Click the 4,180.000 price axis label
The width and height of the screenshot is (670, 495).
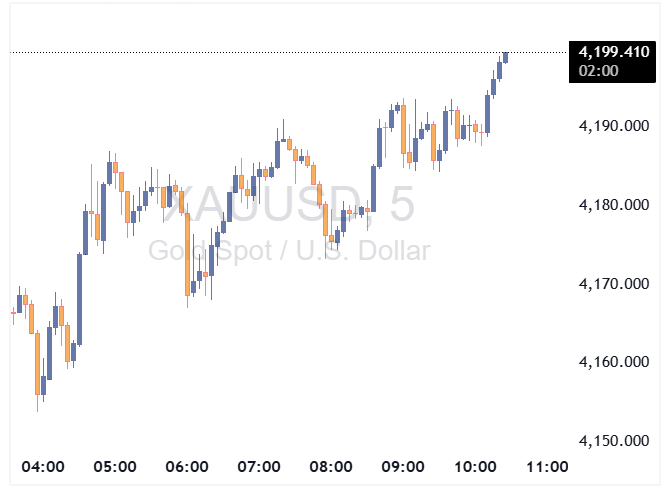(x=615, y=205)
